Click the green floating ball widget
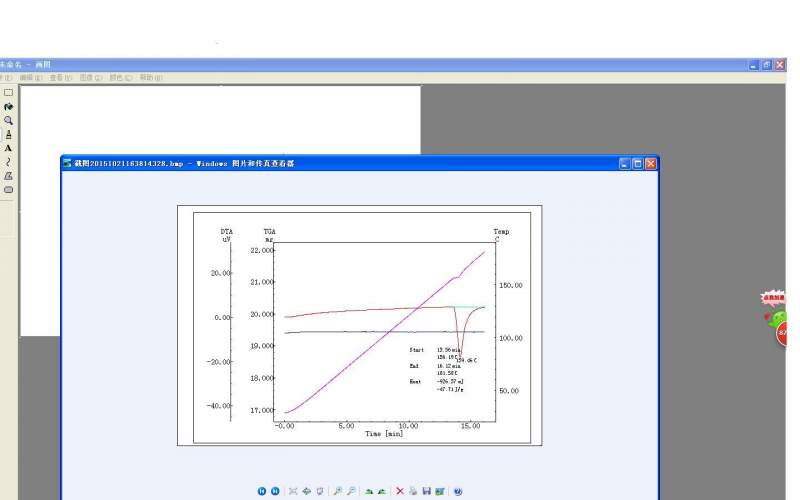 point(780,321)
